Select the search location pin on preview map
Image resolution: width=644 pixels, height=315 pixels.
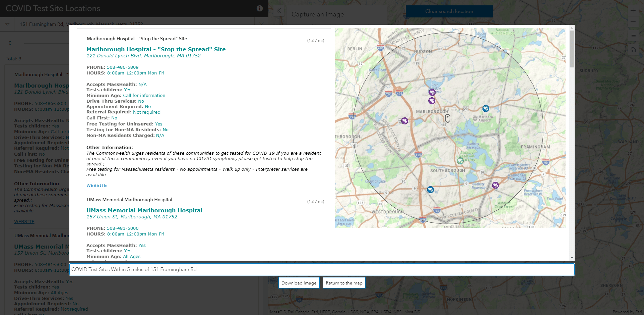447,118
